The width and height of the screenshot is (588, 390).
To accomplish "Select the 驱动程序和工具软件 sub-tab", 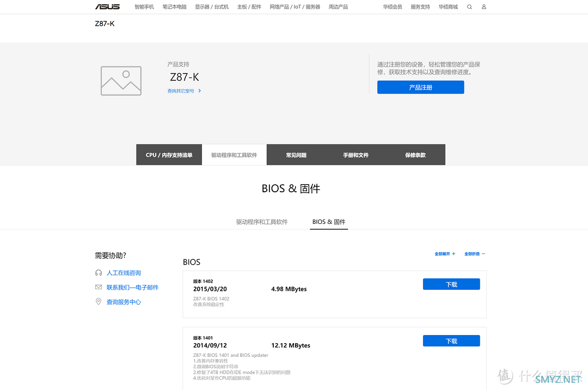I will click(x=262, y=222).
